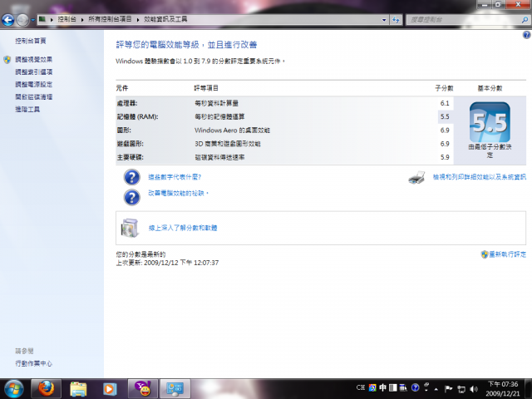Open the Yahoo Messenger taskbar icon
Viewport: 532px width, 399px height.
tap(143, 388)
